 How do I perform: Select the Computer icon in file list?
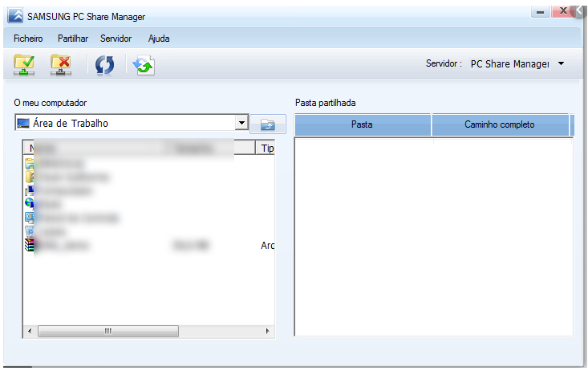click(30, 190)
